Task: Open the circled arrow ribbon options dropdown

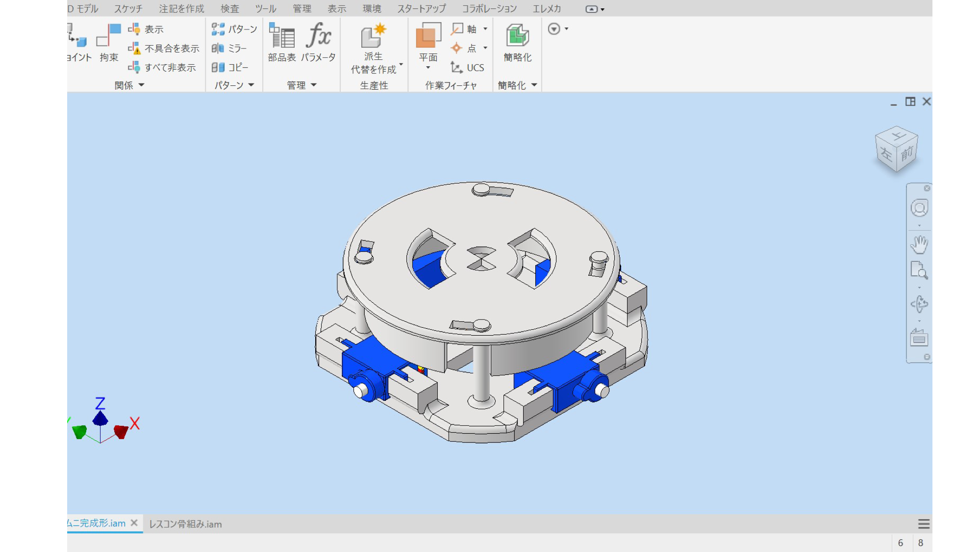Action: (558, 29)
